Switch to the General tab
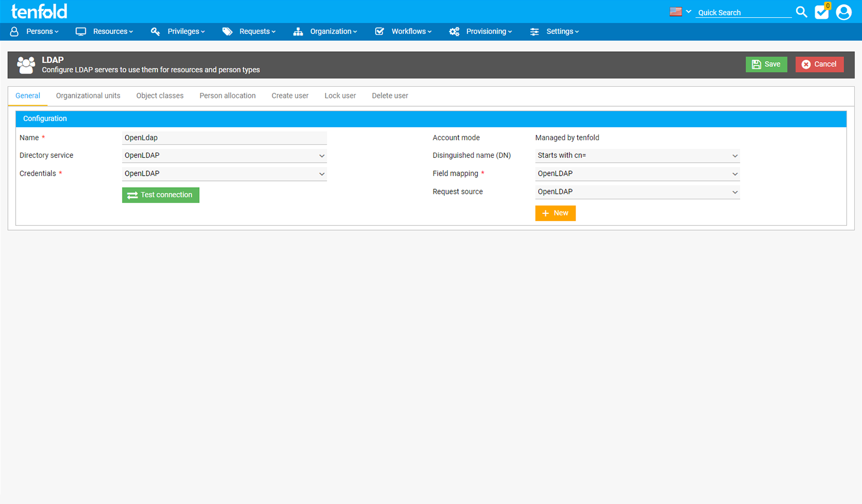Viewport: 862px width, 504px height. pos(28,96)
